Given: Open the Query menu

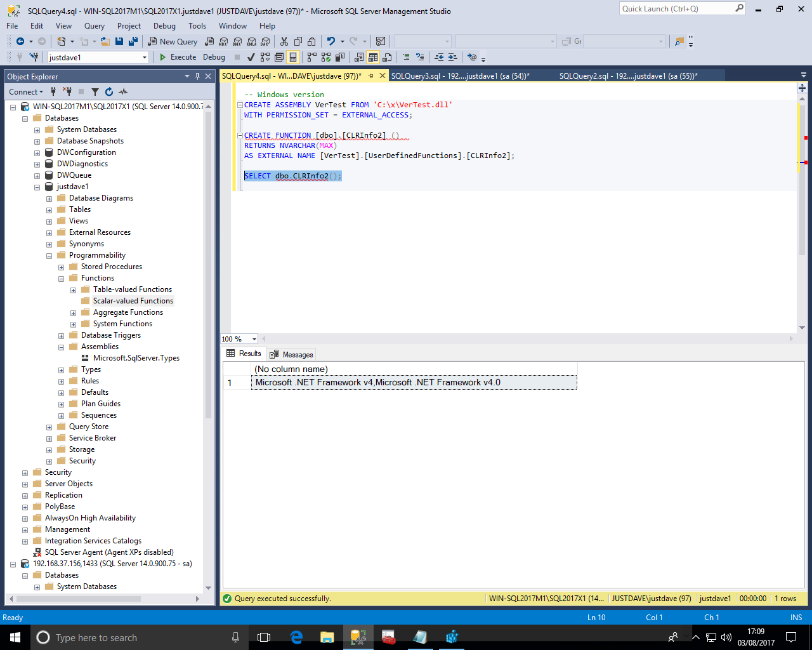Looking at the screenshot, I should [94, 26].
